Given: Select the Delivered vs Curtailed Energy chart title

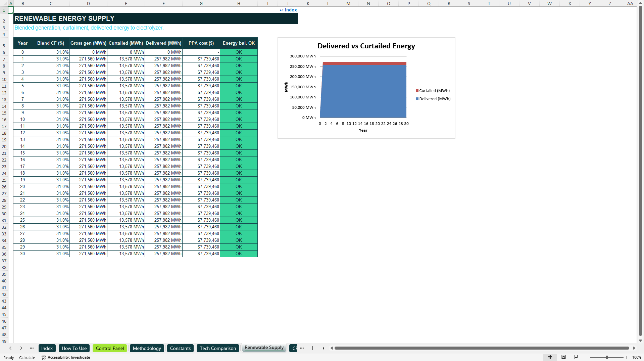Looking at the screenshot, I should coord(366,46).
